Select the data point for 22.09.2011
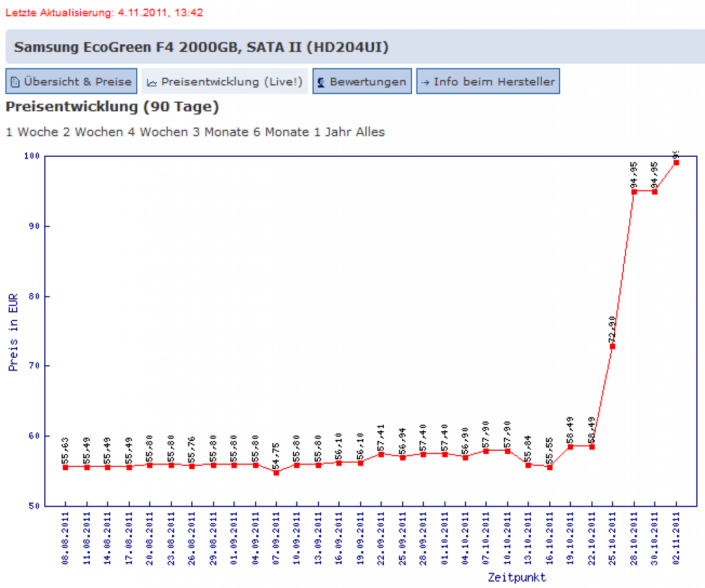 click(381, 454)
